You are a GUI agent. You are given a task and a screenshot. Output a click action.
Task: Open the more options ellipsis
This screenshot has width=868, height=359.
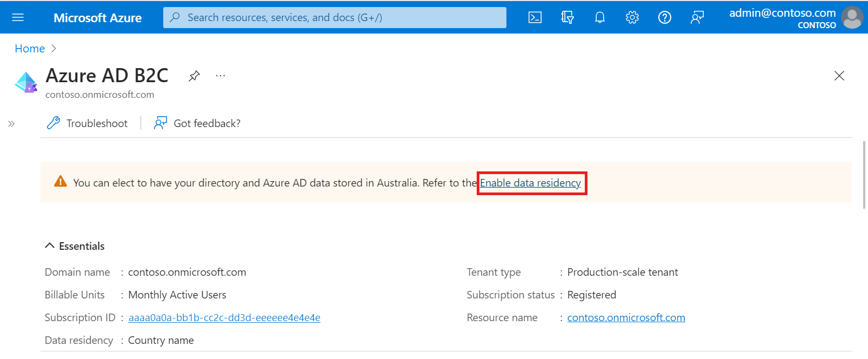coord(221,76)
